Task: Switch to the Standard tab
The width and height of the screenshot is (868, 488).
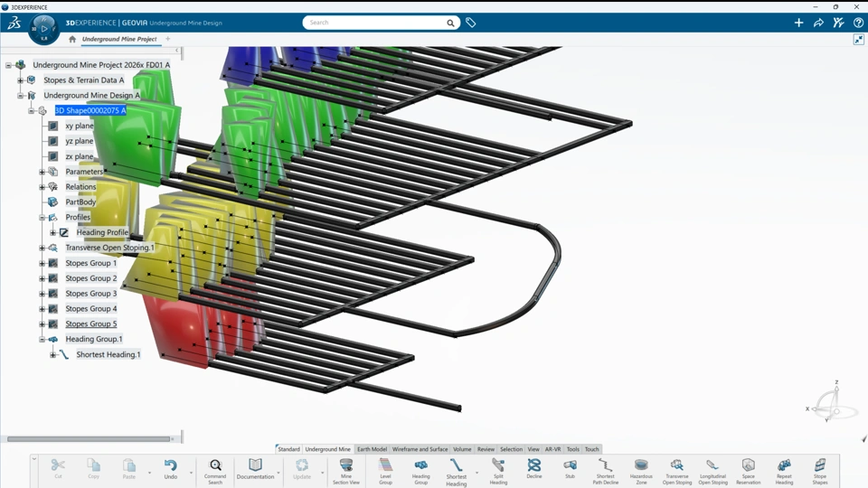Action: coord(288,449)
